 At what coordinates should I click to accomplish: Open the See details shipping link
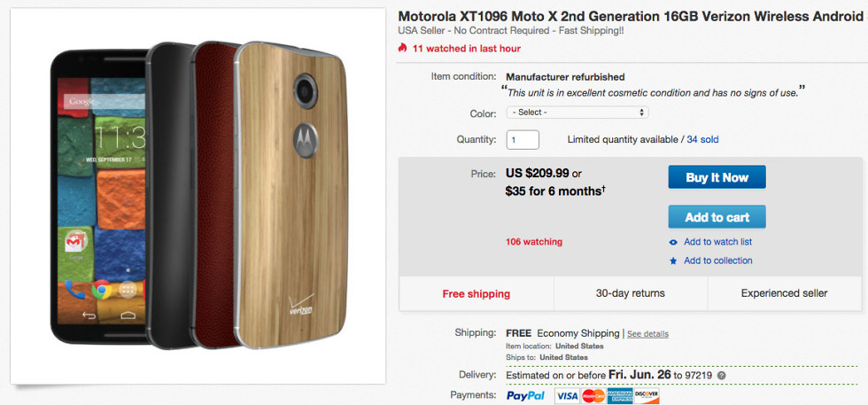pyautogui.click(x=647, y=334)
